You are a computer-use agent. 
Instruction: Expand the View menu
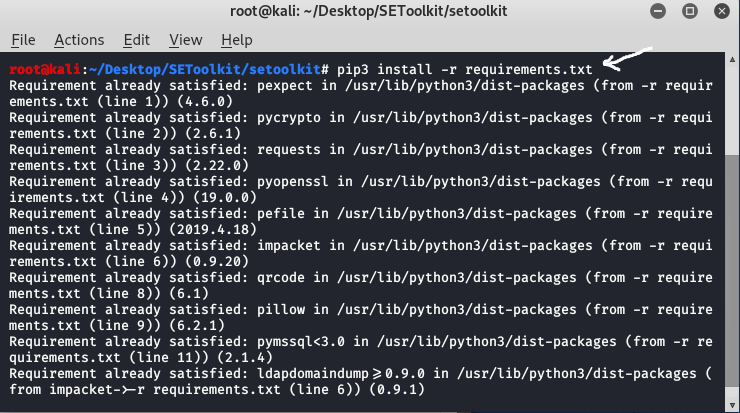pos(185,40)
